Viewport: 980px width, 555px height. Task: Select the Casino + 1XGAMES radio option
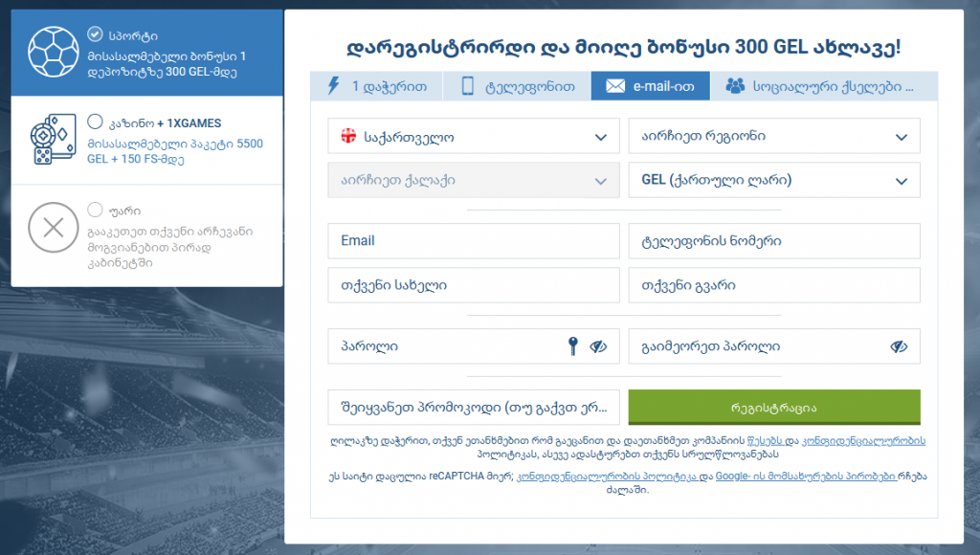(95, 122)
